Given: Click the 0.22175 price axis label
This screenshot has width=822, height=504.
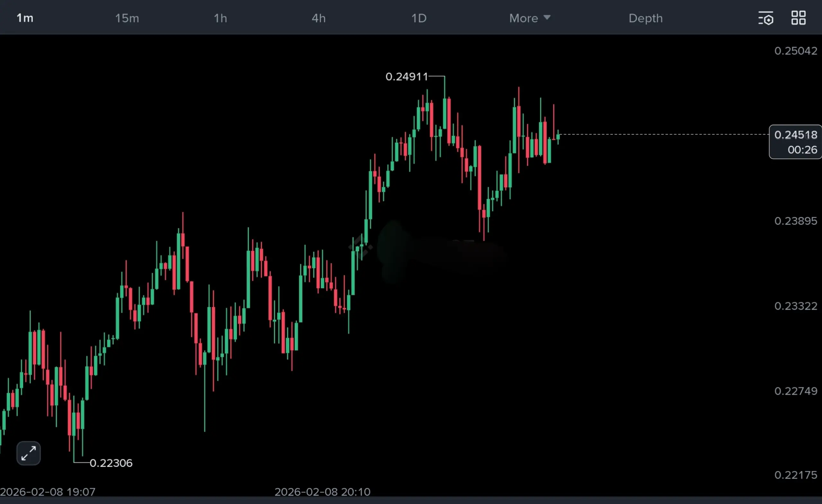Looking at the screenshot, I should [795, 475].
